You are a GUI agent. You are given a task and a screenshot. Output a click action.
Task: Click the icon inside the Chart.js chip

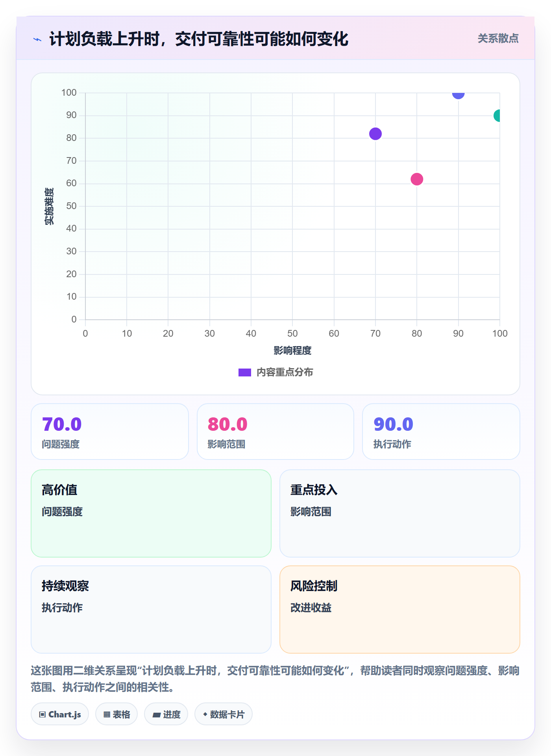(43, 715)
